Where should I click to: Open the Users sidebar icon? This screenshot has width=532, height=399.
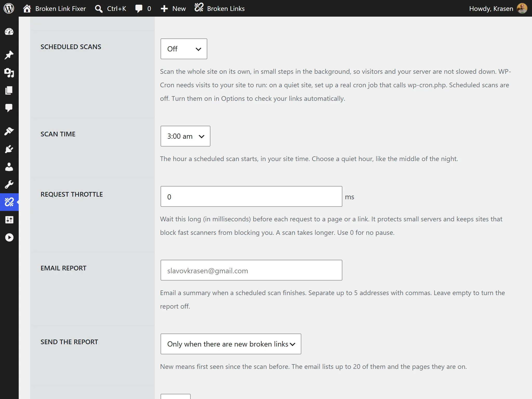9,167
